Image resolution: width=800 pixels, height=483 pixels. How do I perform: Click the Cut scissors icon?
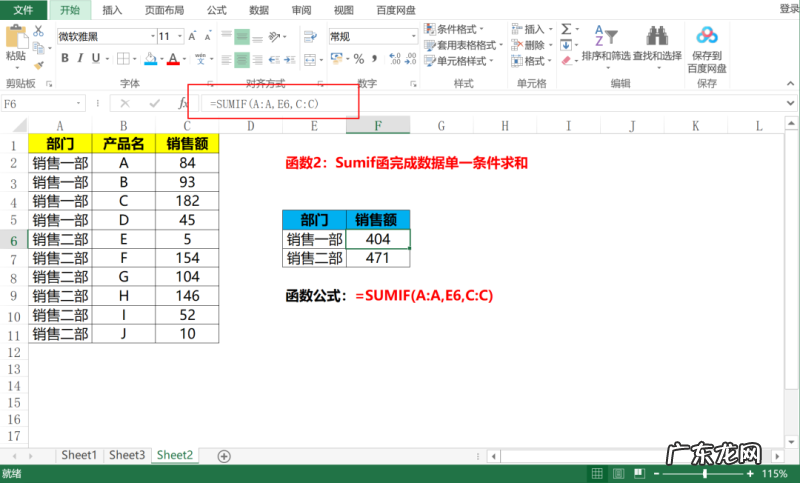[39, 30]
